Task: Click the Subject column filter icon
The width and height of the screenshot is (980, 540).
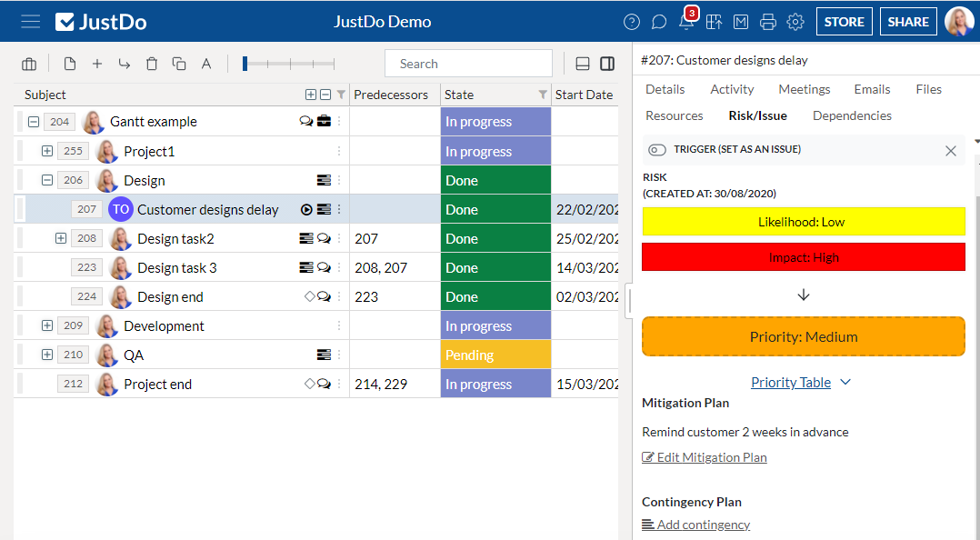Action: coord(341,95)
